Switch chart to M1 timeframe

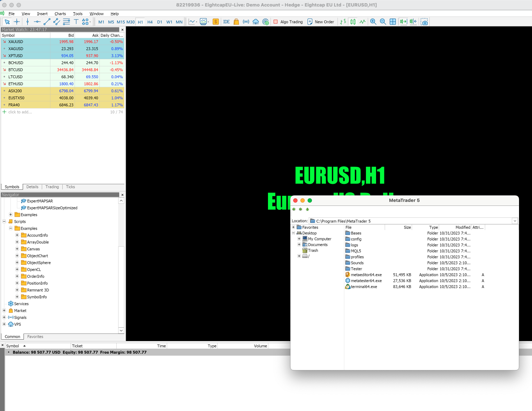click(101, 22)
